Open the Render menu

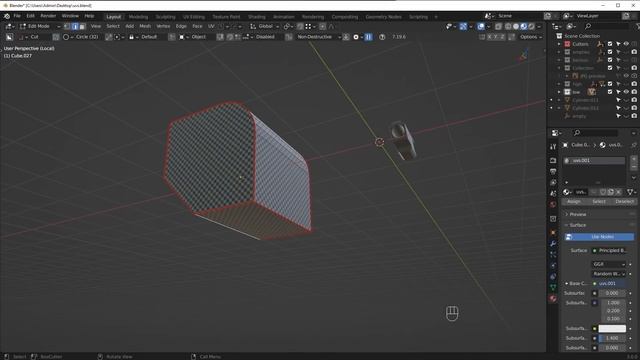pyautogui.click(x=48, y=16)
